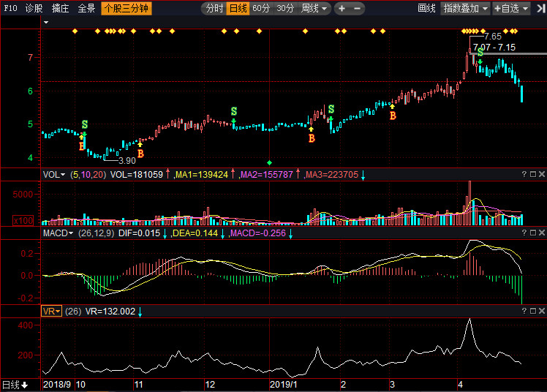Close the VOL indicator panel
The width and height of the screenshot is (547, 392).
point(542,174)
